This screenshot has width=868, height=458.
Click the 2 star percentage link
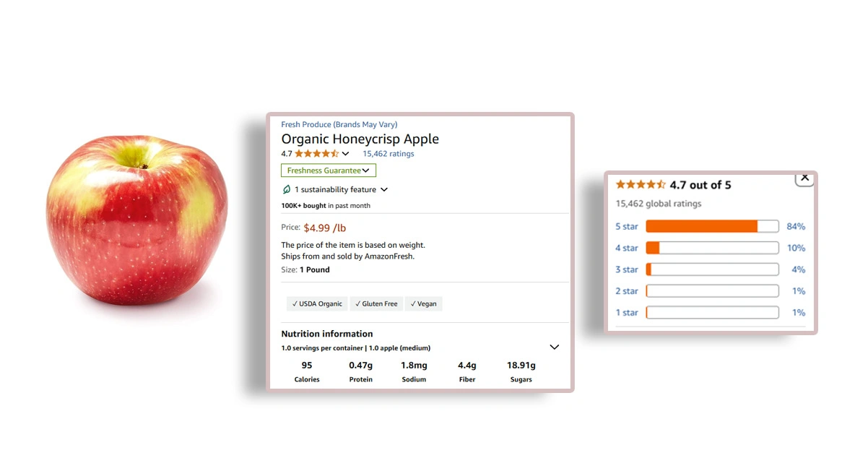(x=798, y=291)
